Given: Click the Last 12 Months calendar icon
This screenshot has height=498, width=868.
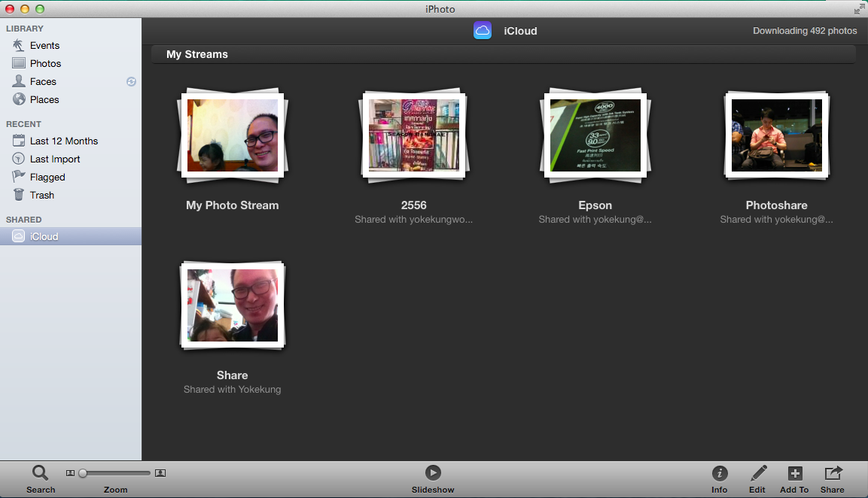Looking at the screenshot, I should pos(19,141).
